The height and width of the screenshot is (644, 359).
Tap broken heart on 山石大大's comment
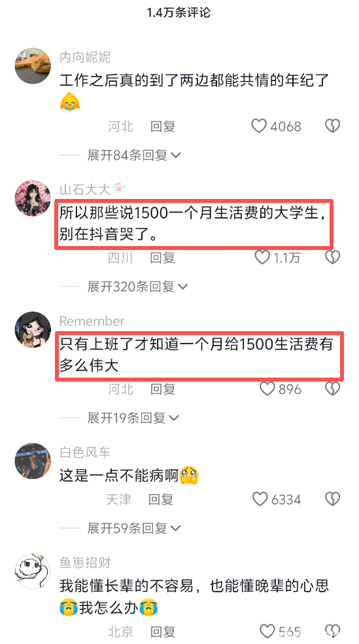[x=332, y=257]
